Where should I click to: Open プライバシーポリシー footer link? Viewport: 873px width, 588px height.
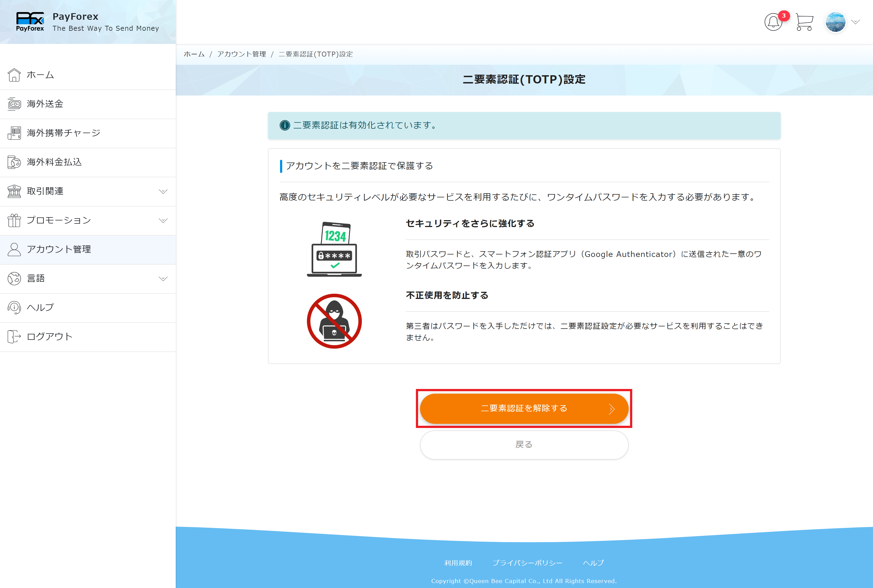coord(527,563)
